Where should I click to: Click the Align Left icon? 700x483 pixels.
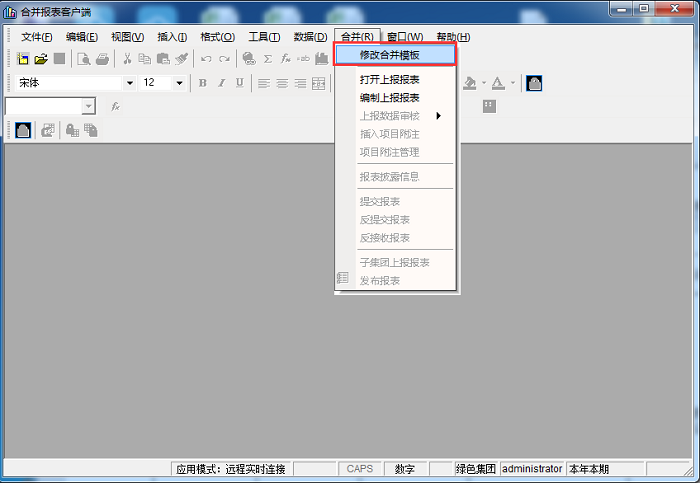coord(264,83)
